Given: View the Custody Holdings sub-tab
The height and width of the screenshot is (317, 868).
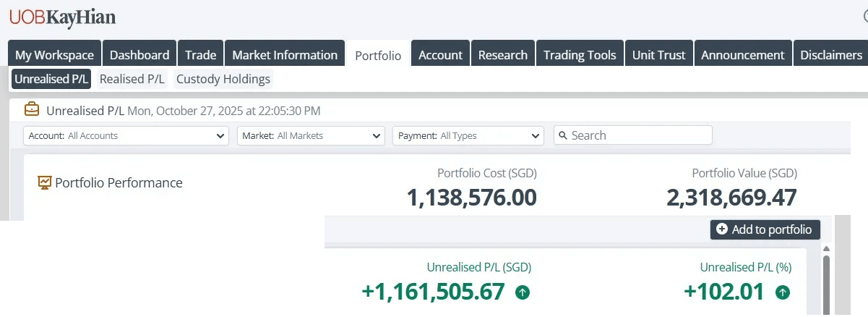Looking at the screenshot, I should [x=223, y=79].
